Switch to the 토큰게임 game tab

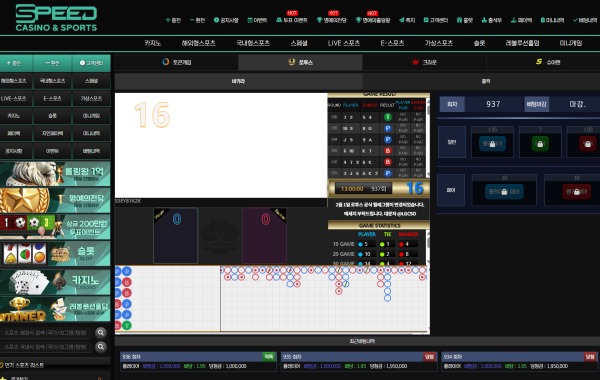tap(176, 62)
